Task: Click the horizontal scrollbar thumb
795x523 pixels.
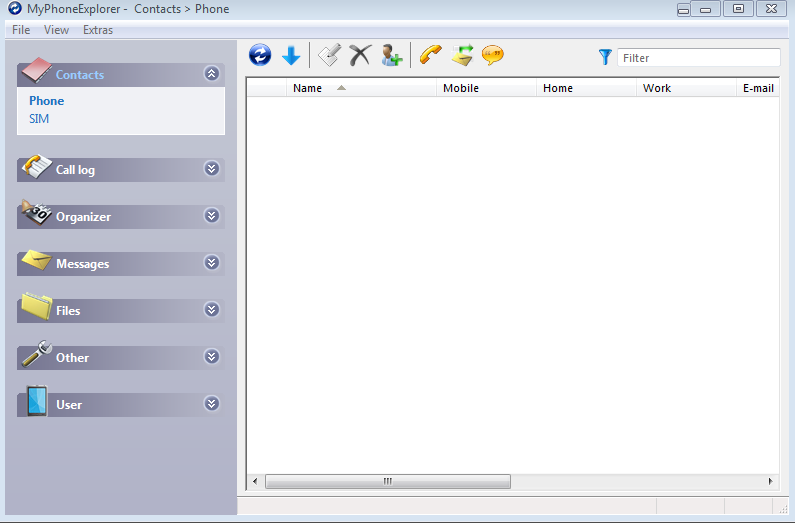Action: tap(388, 481)
